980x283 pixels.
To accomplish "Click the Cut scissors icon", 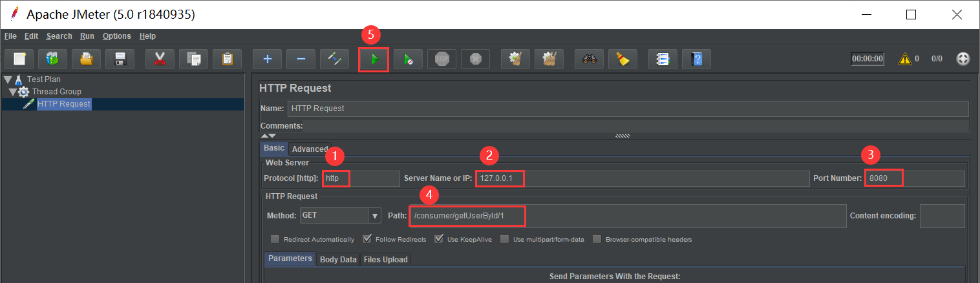I will [160, 59].
